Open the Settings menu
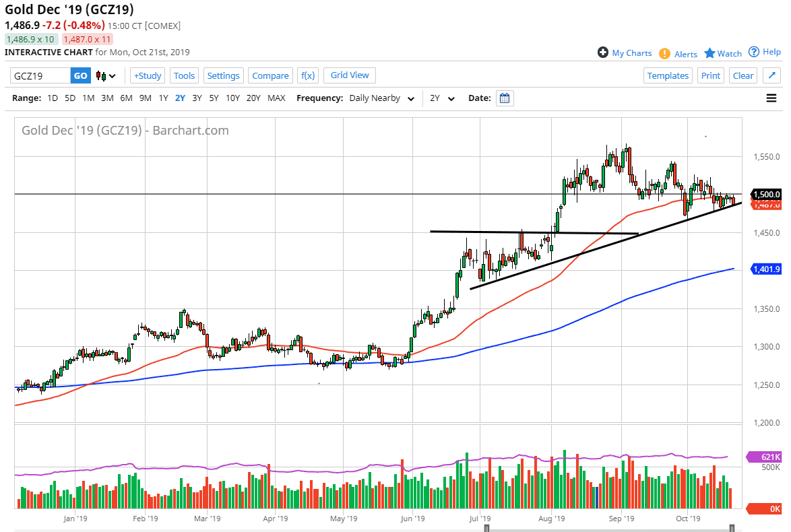791x532 pixels. tap(223, 75)
